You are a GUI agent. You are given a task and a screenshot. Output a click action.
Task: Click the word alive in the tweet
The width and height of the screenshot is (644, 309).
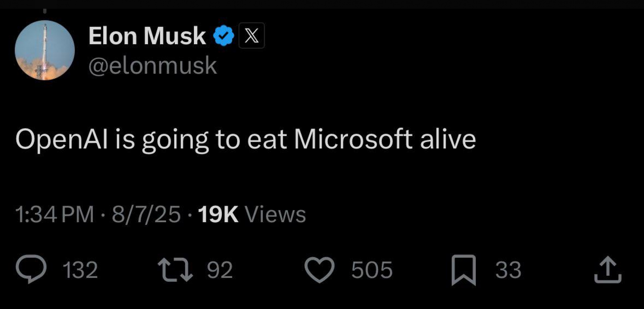click(448, 139)
